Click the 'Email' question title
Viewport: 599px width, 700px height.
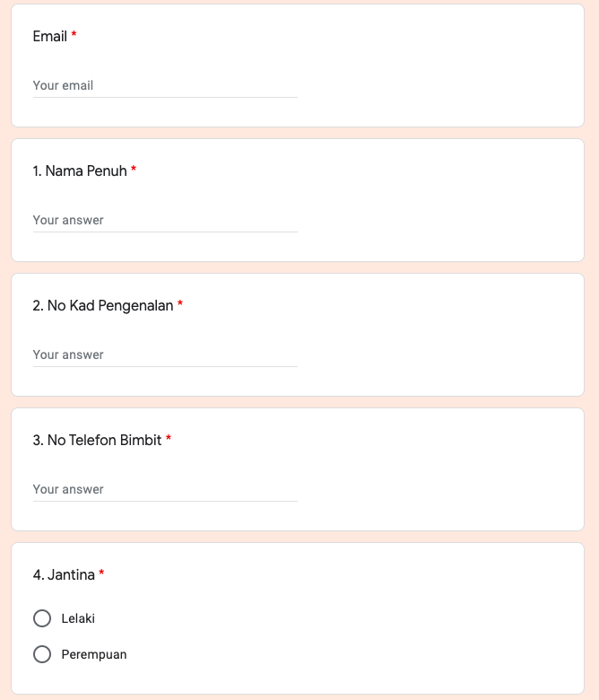tap(50, 36)
